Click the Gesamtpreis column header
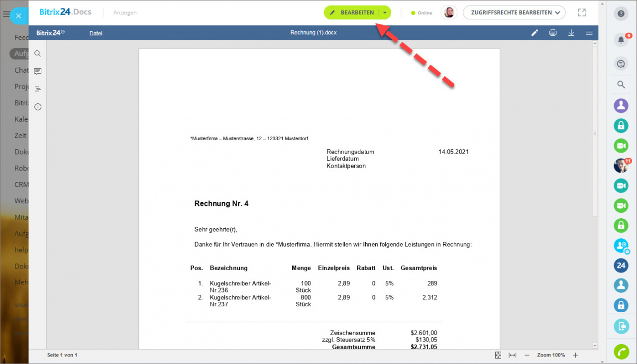Screen dimensions: 637x364 tap(419, 268)
